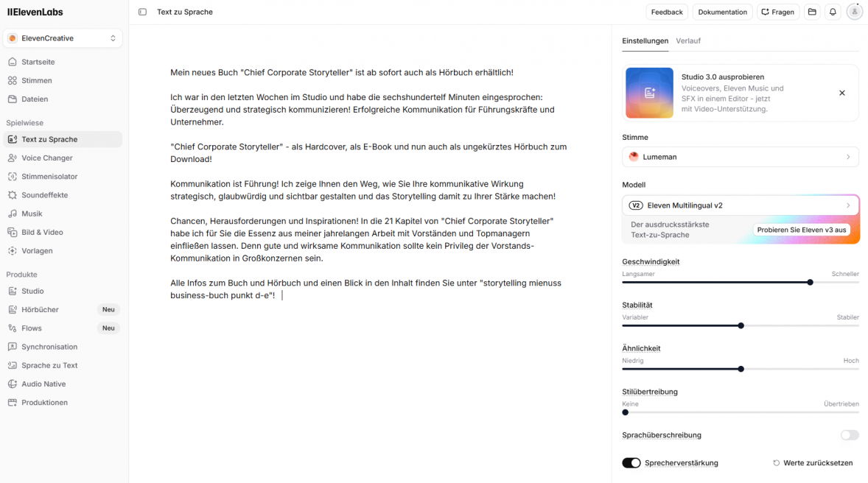Click Werte zurücksetzen
Screen dimensions: 868x483
(x=813, y=463)
